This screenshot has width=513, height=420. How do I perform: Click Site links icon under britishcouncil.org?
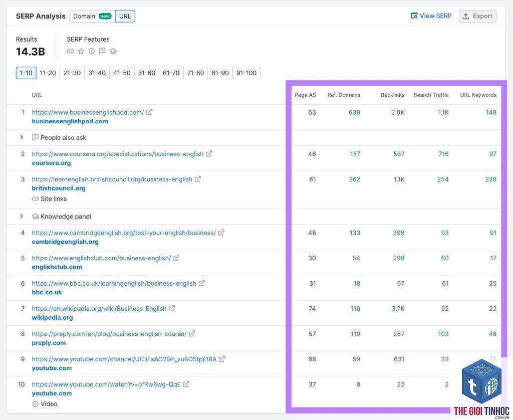tap(36, 198)
